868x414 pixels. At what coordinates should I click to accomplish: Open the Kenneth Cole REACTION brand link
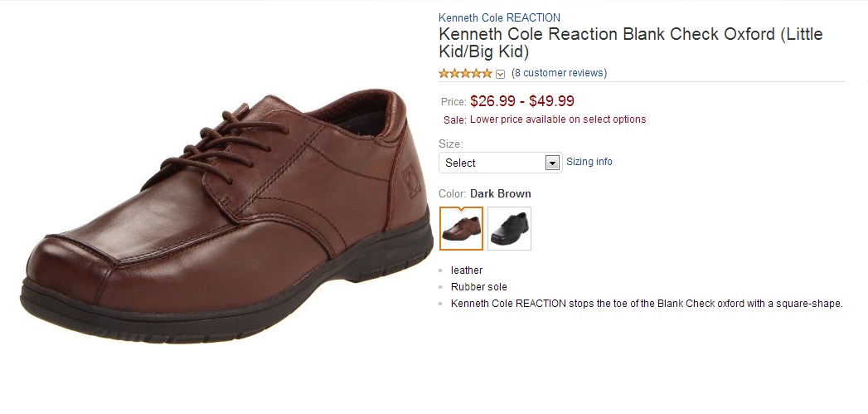tap(499, 17)
